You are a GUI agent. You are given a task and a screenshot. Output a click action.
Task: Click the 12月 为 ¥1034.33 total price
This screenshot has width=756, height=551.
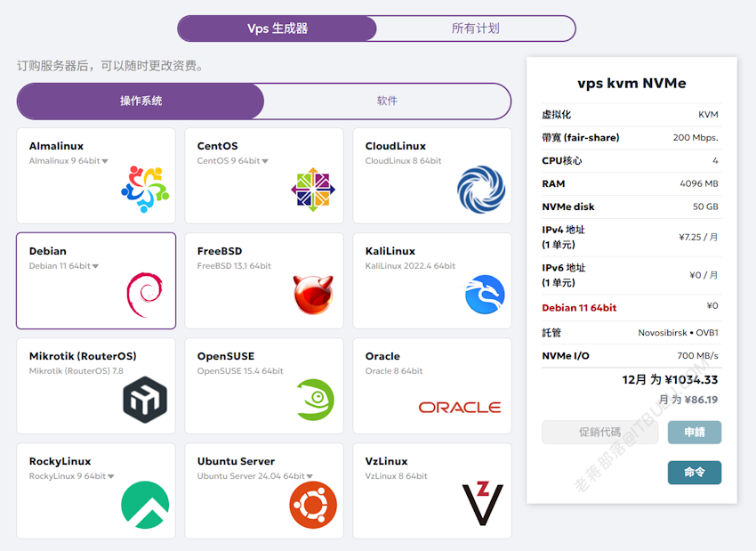tap(670, 380)
